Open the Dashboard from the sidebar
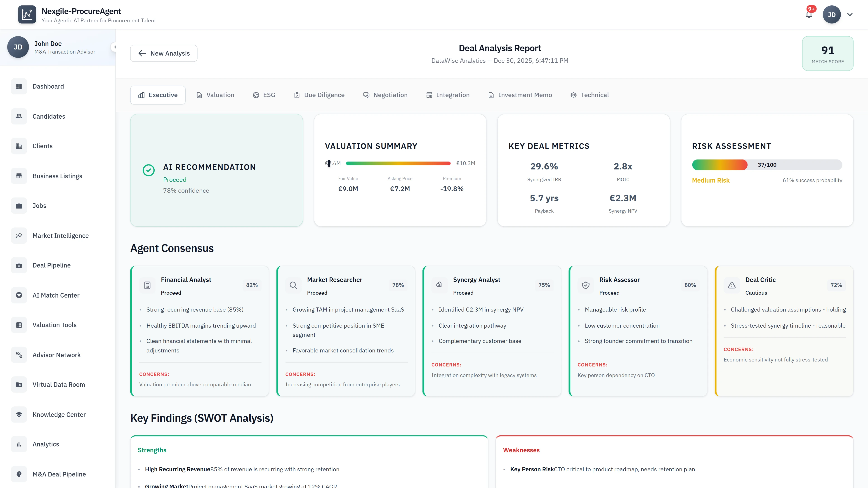Screen dimensions: 868x488 point(48,86)
